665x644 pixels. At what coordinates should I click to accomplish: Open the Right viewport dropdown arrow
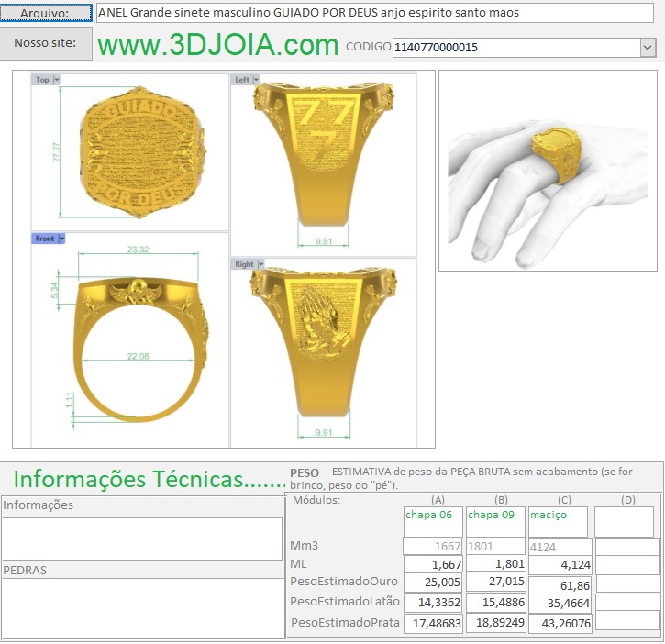tap(262, 264)
